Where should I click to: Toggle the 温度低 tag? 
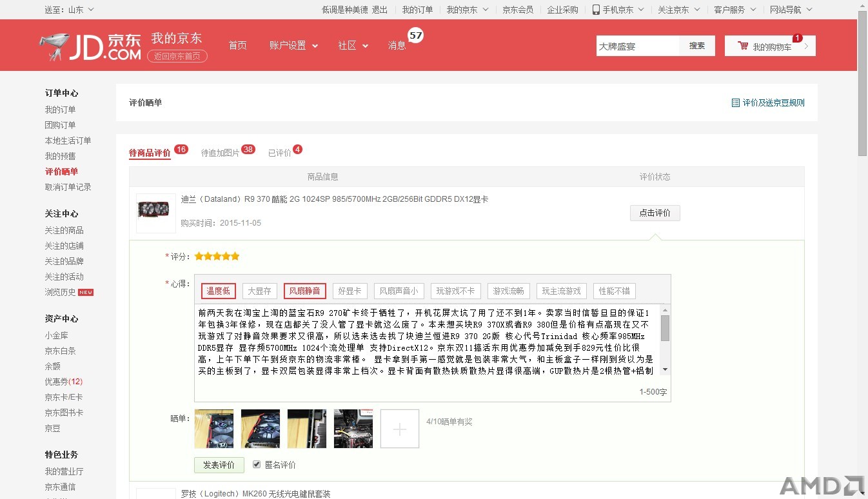pyautogui.click(x=219, y=291)
